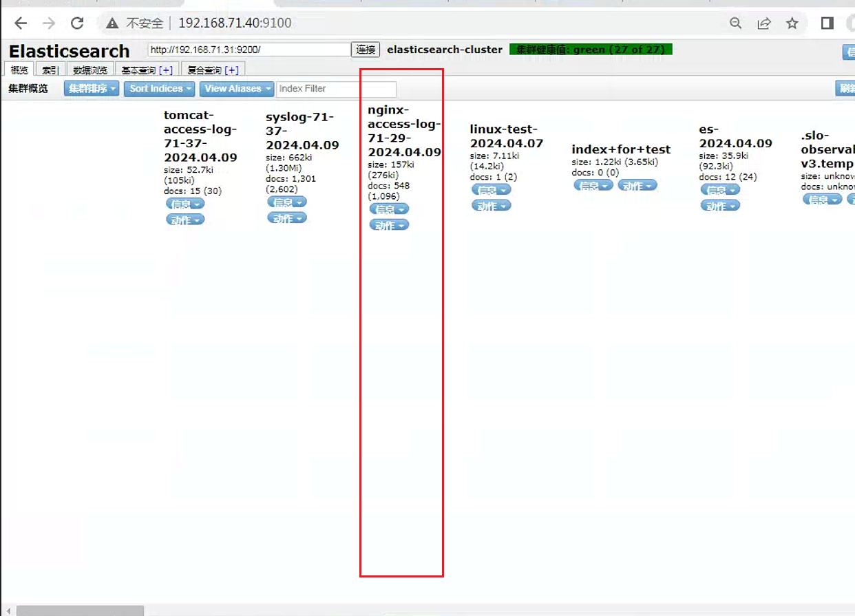Click the browser address bar URL

(x=235, y=23)
